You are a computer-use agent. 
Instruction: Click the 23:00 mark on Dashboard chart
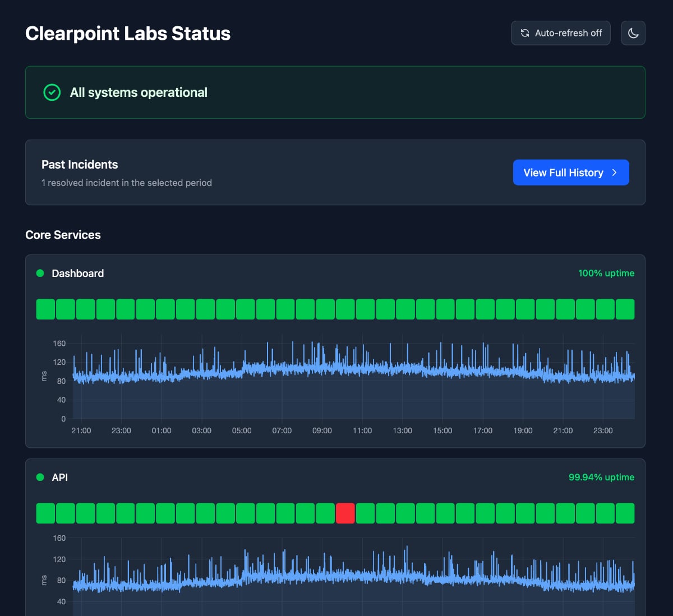click(121, 430)
